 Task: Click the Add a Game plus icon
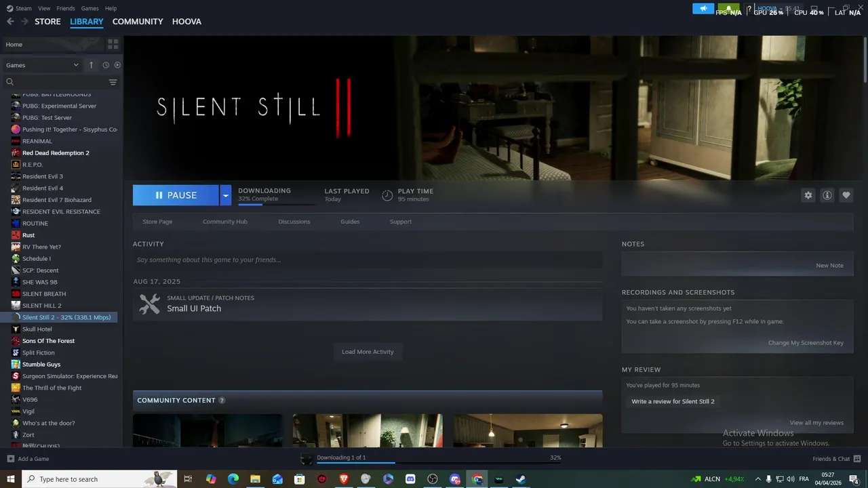[11, 459]
